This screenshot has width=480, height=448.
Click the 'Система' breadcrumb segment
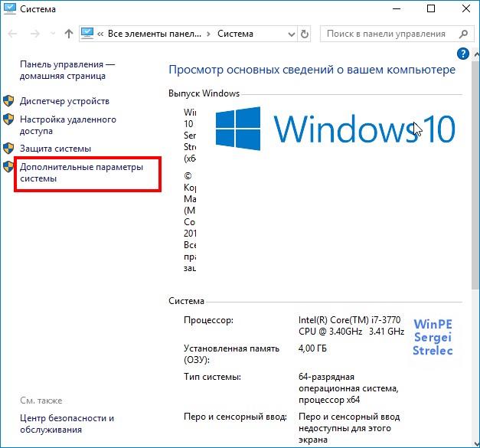tap(235, 34)
